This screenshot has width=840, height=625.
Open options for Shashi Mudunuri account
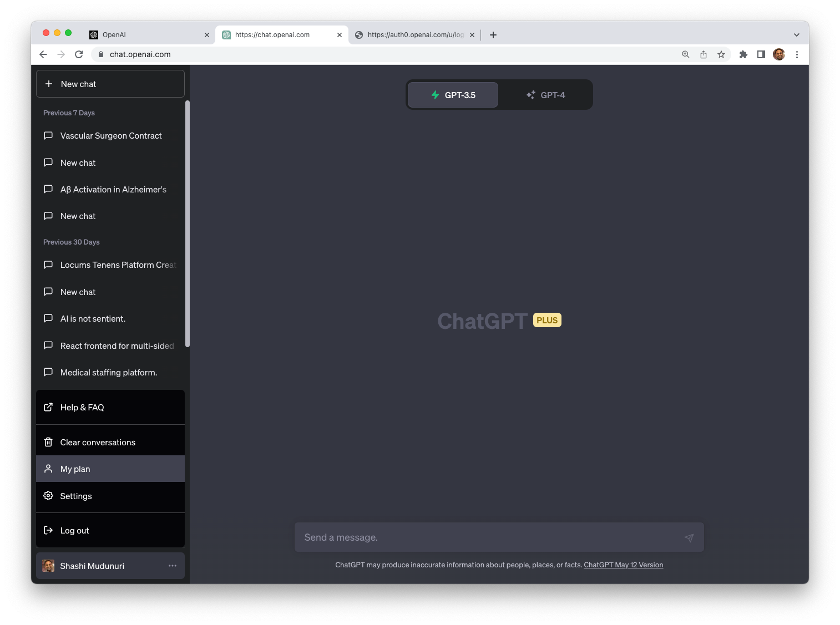[x=171, y=565]
